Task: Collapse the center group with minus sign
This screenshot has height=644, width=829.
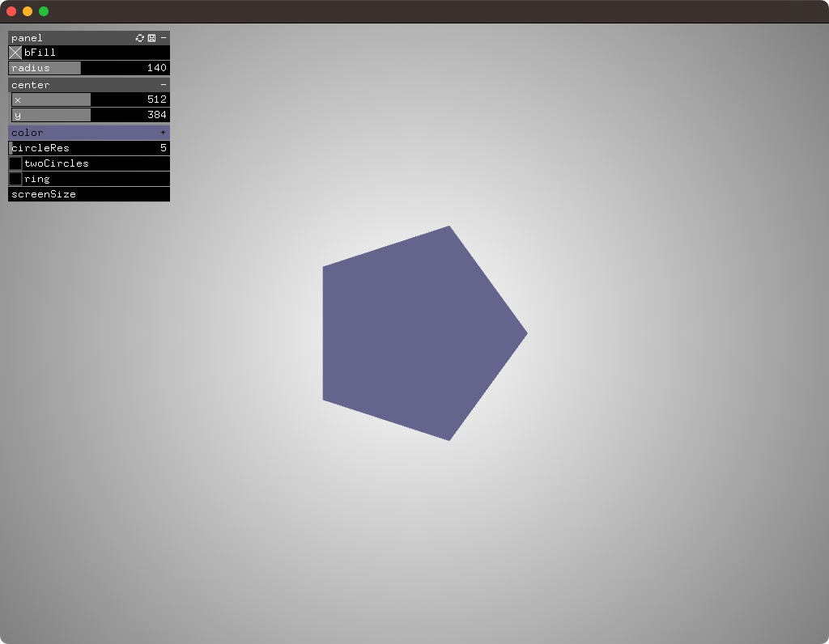Action: [x=163, y=85]
